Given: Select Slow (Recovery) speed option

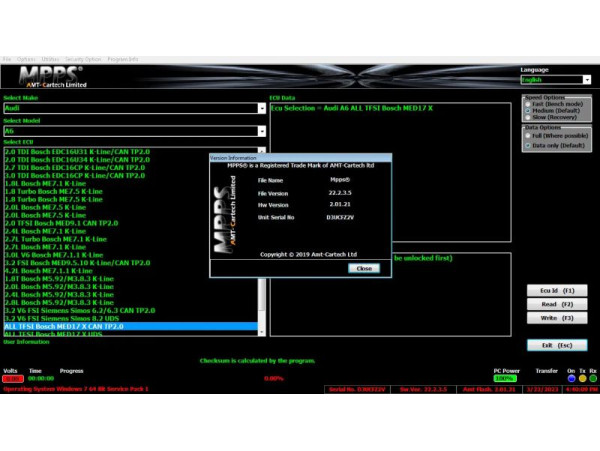Looking at the screenshot, I should (529, 117).
